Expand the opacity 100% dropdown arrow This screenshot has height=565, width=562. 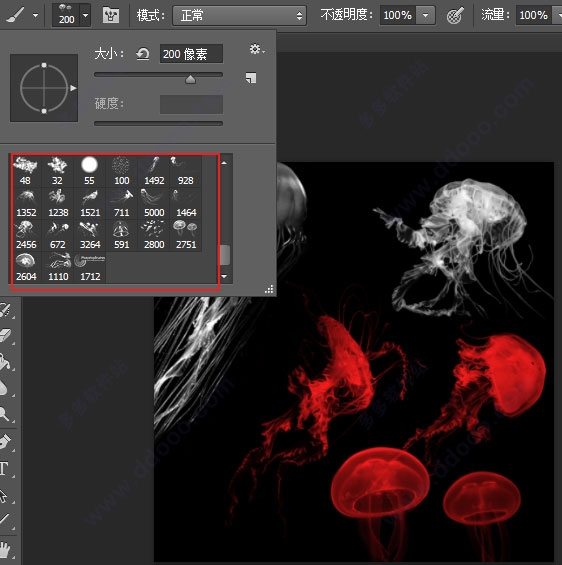(x=425, y=15)
